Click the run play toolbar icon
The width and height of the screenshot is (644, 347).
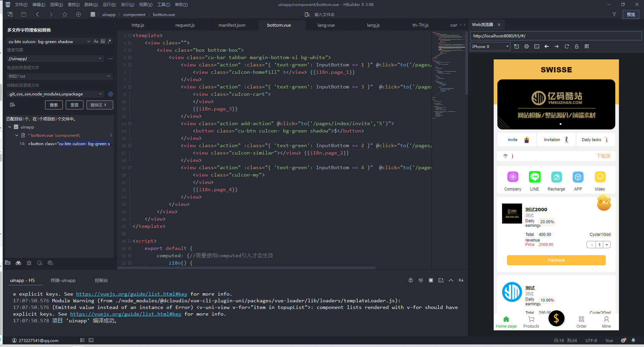click(x=78, y=14)
